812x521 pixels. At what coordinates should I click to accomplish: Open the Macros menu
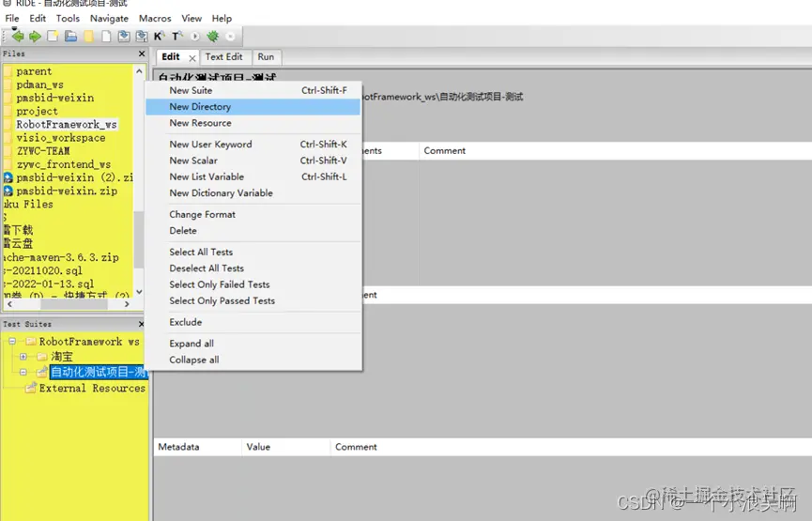tap(155, 18)
